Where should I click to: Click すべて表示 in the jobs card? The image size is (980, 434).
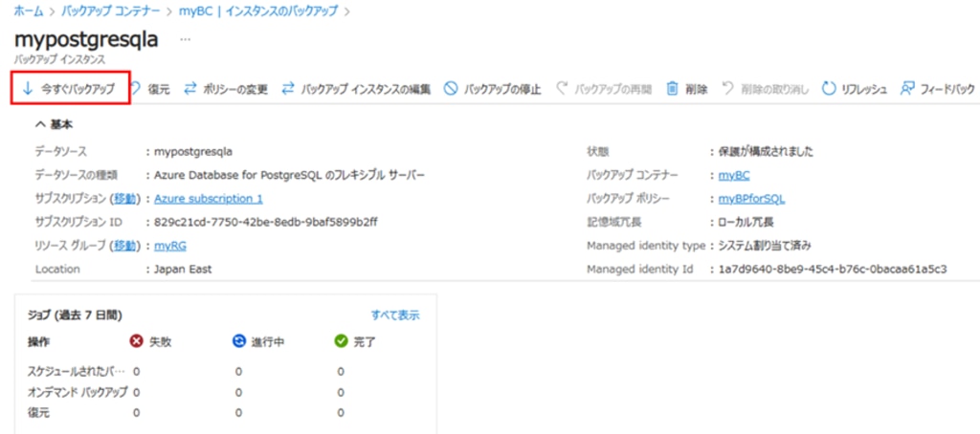click(395, 315)
